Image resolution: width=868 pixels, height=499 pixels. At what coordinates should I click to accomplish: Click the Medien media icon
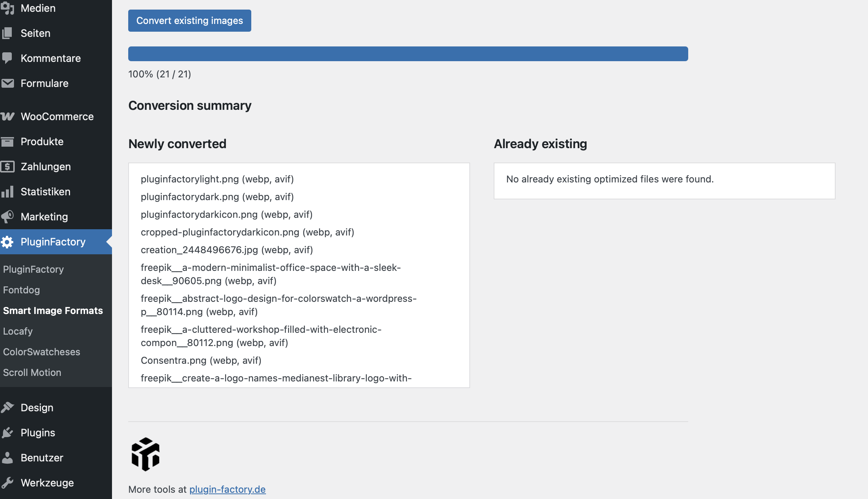click(7, 8)
